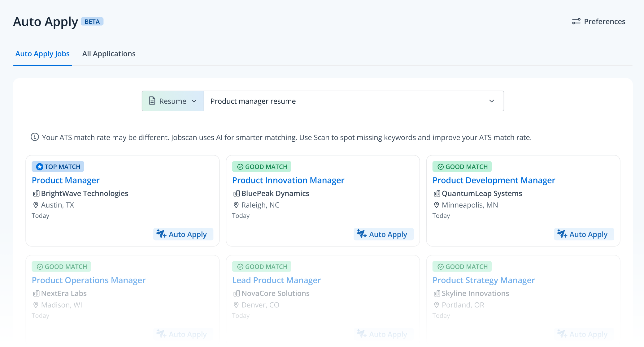
Task: Click the ATS match rate notice text
Action: pos(287,137)
